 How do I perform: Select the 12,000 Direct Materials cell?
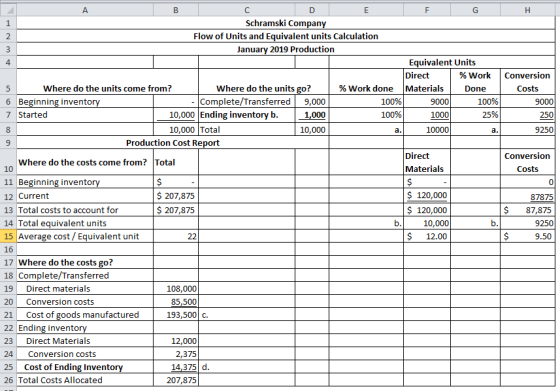176,341
